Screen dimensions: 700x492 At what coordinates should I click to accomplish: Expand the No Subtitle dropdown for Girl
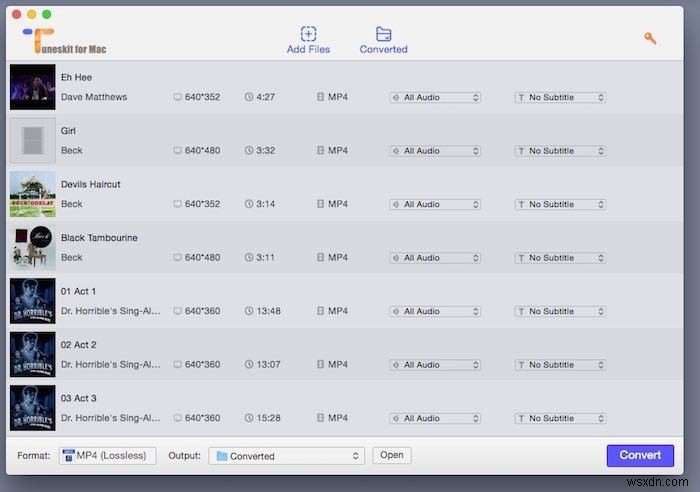coord(560,151)
